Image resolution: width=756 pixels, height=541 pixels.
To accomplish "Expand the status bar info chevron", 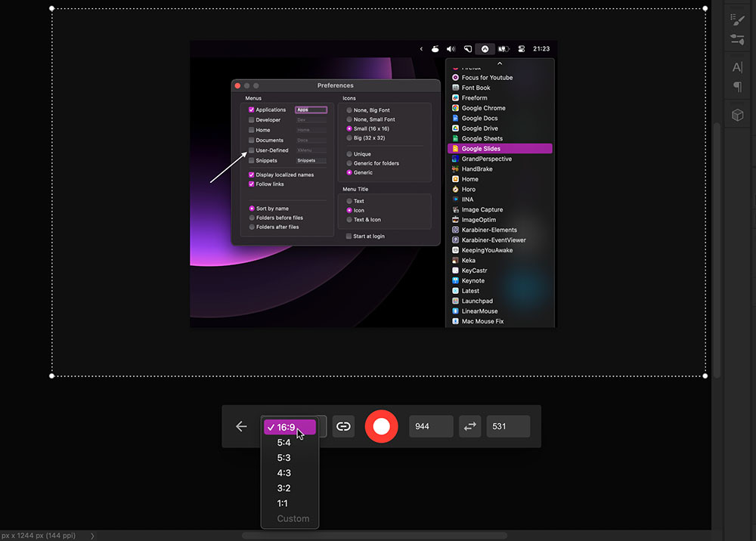I will tap(92, 536).
